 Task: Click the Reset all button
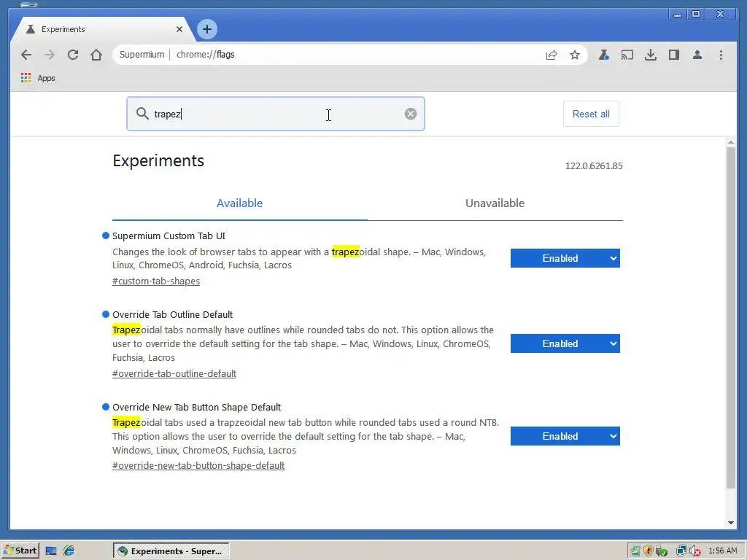[x=591, y=114]
